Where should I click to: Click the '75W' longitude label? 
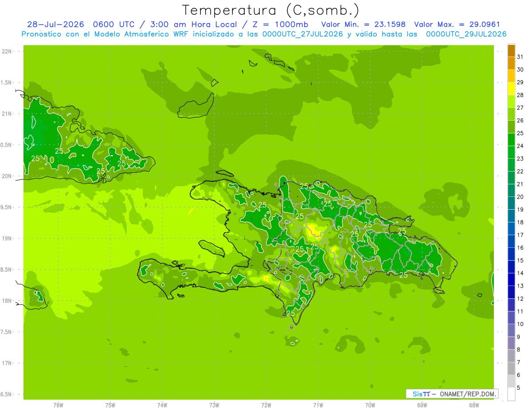tap(110, 406)
